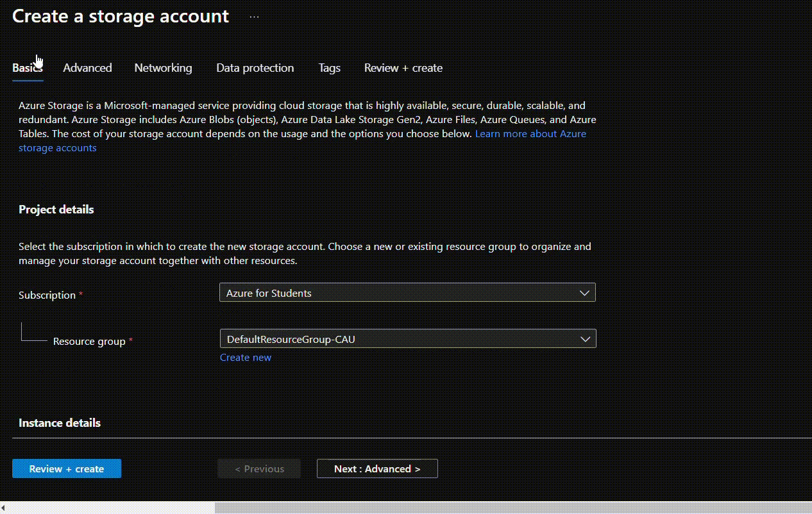812x514 pixels.
Task: Click the horizontal scrollbar left arrow
Action: point(4,508)
